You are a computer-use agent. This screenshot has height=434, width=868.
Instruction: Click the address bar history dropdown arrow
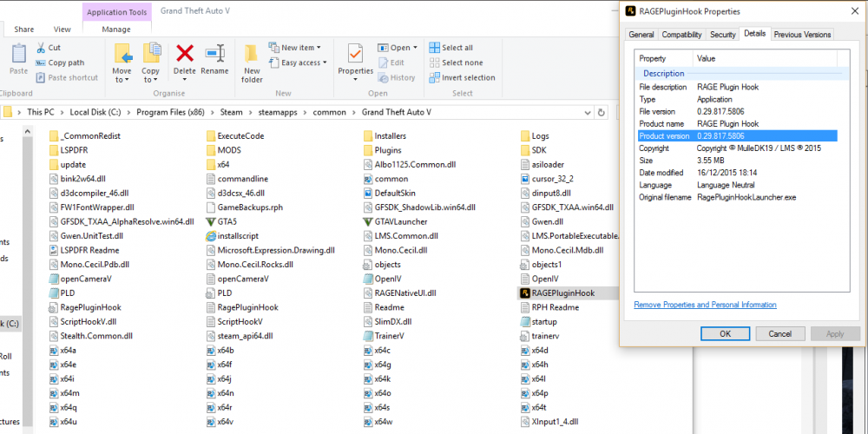(x=588, y=112)
